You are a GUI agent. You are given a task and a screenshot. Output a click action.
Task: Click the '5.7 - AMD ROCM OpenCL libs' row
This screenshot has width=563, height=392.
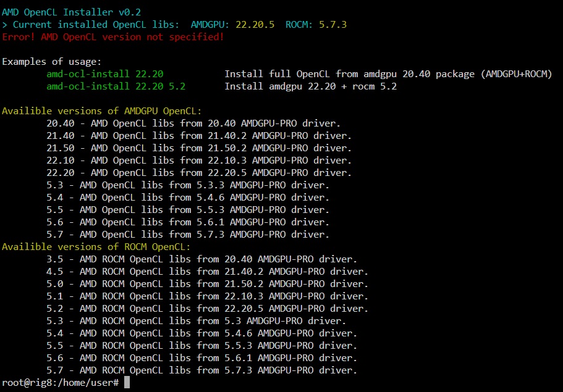coord(202,370)
